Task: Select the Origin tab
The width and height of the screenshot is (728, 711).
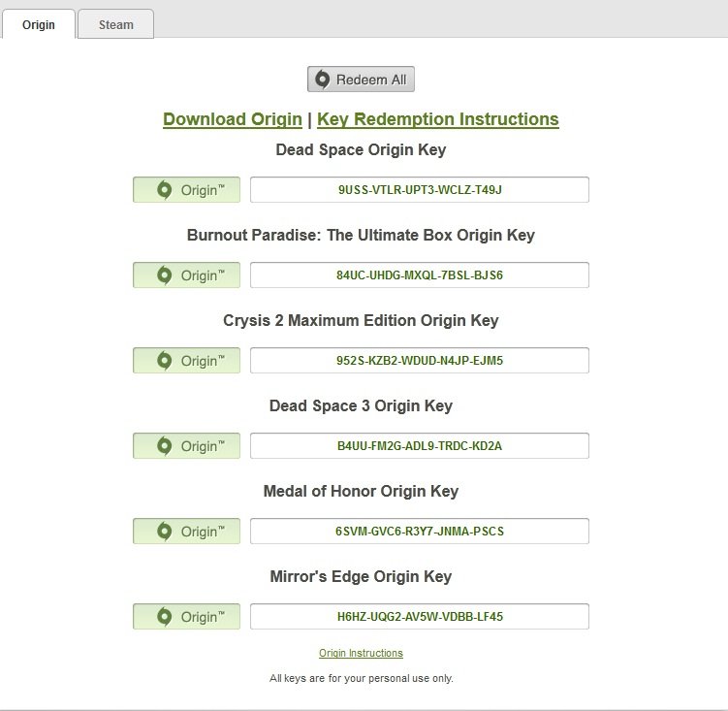Action: (x=38, y=24)
